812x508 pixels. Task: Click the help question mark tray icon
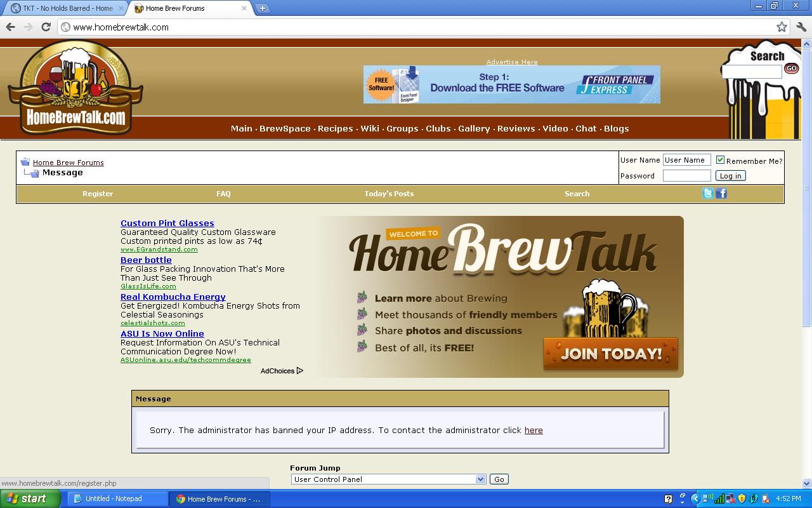coord(668,499)
